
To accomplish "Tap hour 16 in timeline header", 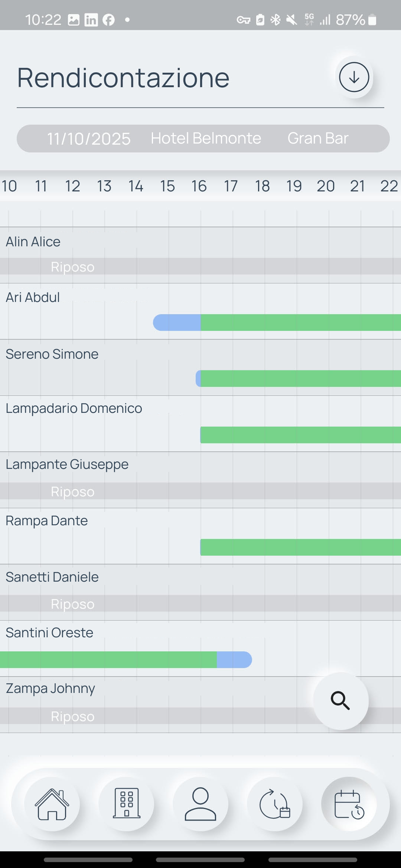I will coord(199,186).
